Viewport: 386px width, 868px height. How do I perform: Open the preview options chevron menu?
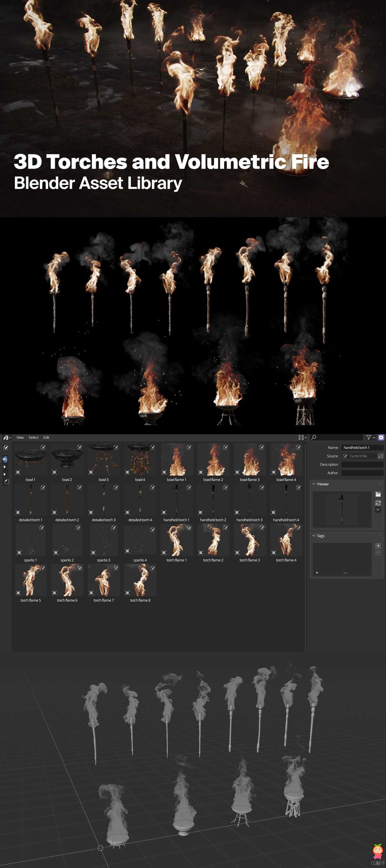pos(378,509)
